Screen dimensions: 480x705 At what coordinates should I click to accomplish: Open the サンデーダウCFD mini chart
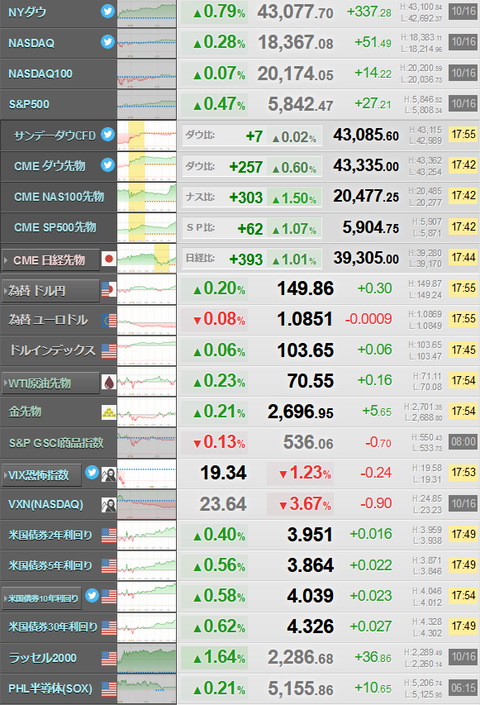(147, 135)
